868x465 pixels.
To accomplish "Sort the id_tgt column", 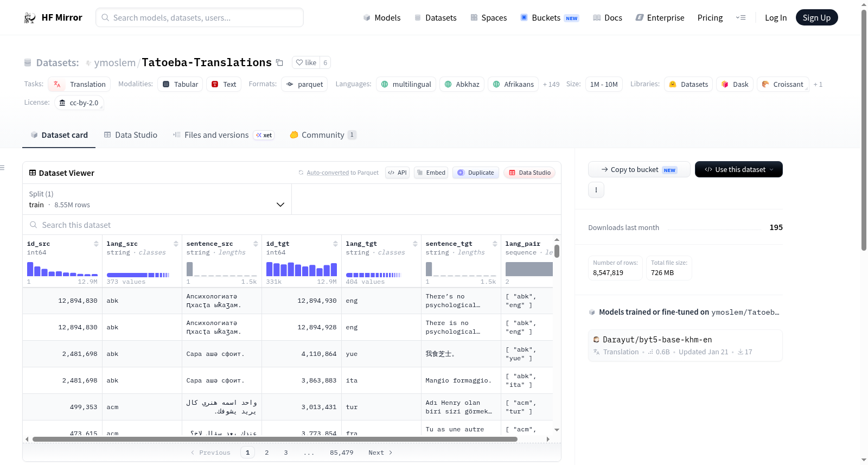I will [x=335, y=244].
